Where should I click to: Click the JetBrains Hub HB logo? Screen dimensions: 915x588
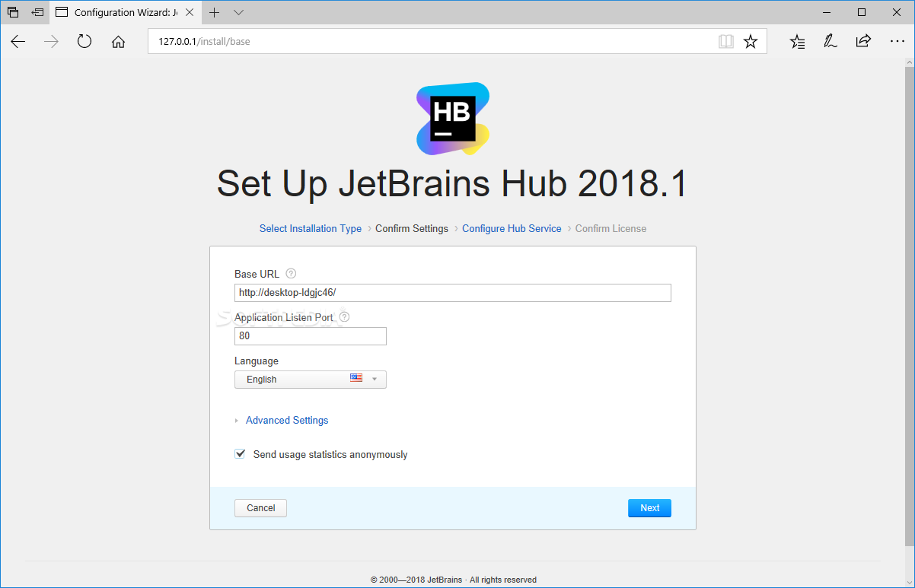453,119
